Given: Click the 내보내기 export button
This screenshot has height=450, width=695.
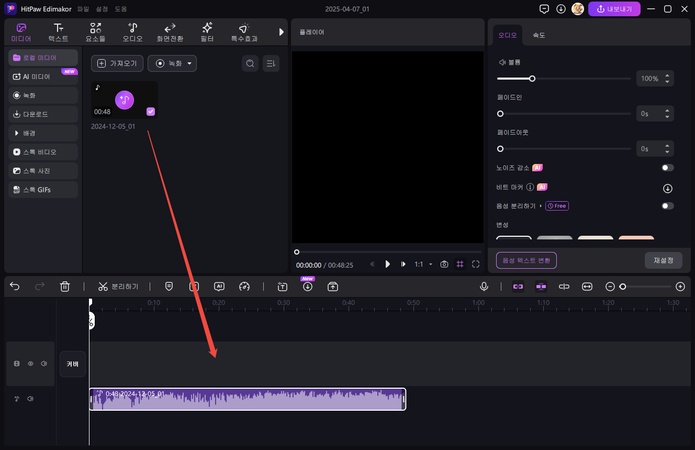Looking at the screenshot, I should pyautogui.click(x=614, y=9).
